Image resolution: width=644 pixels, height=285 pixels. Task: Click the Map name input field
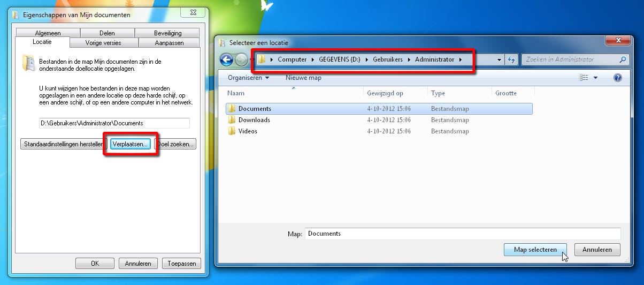point(463,234)
